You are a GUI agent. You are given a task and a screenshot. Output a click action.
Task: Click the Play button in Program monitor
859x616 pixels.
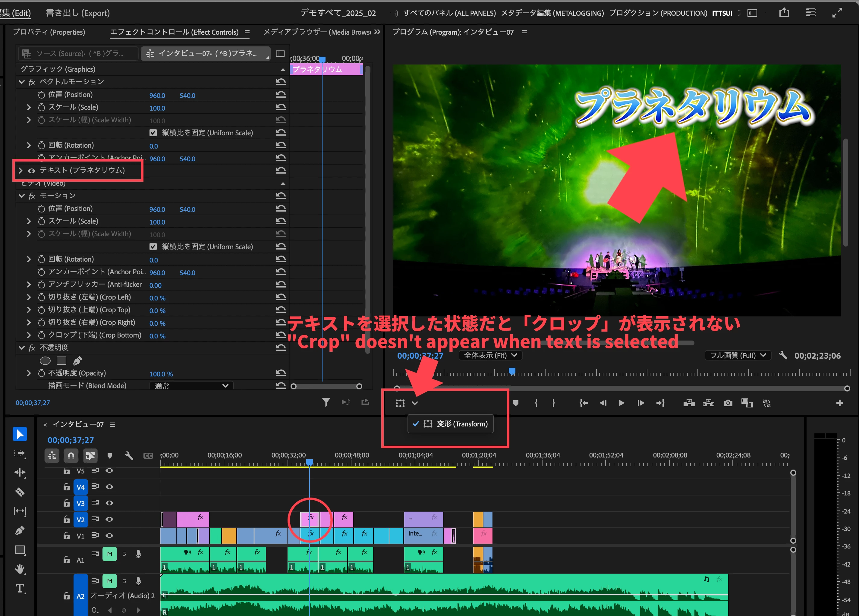[621, 403]
